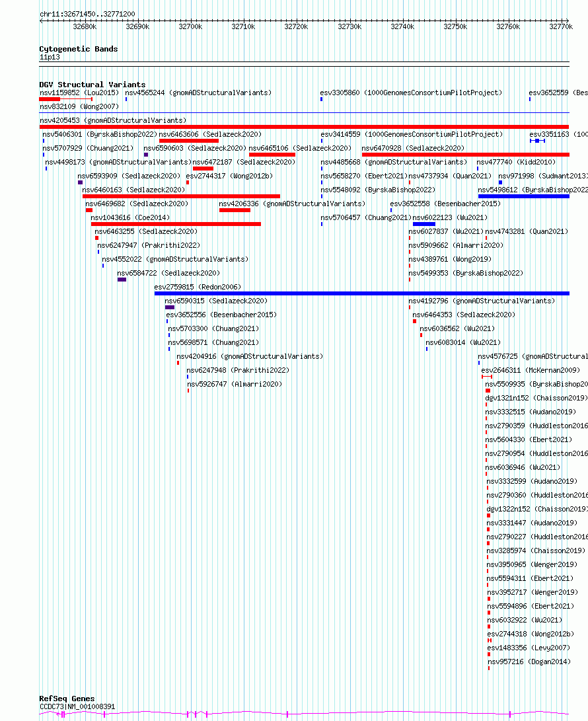Open the nsv6469682 (Sedlazeck2020) label
The height and width of the screenshot is (721, 588).
pos(137,204)
